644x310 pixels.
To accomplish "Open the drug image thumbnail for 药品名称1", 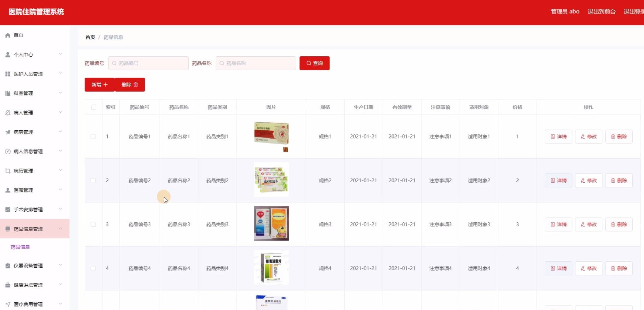I will click(271, 137).
